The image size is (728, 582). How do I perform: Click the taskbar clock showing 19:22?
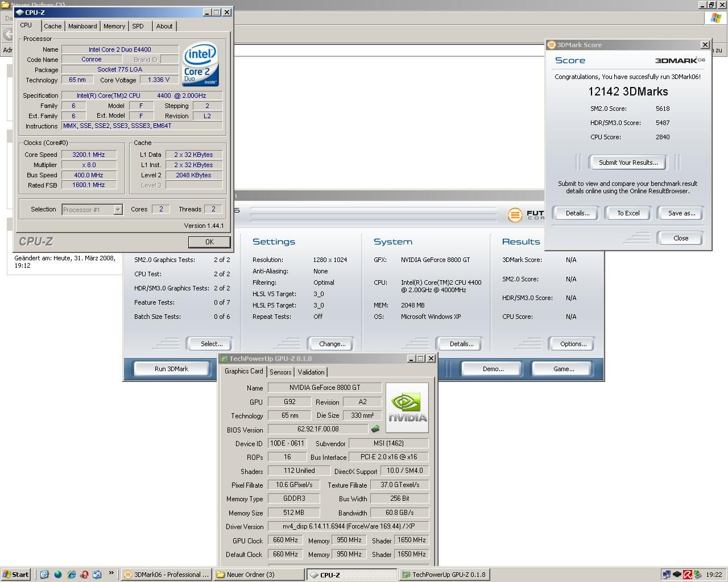click(x=714, y=575)
